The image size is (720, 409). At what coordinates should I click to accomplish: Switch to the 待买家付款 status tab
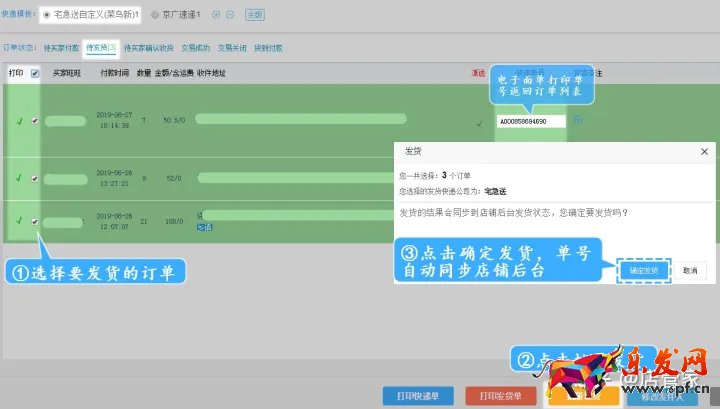62,47
